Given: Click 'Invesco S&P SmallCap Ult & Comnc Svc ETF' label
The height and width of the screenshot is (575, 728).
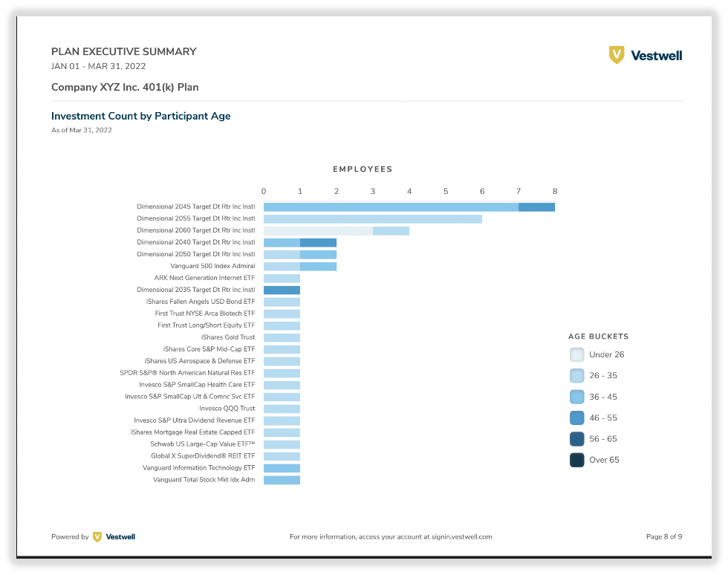Looking at the screenshot, I should pyautogui.click(x=190, y=397).
